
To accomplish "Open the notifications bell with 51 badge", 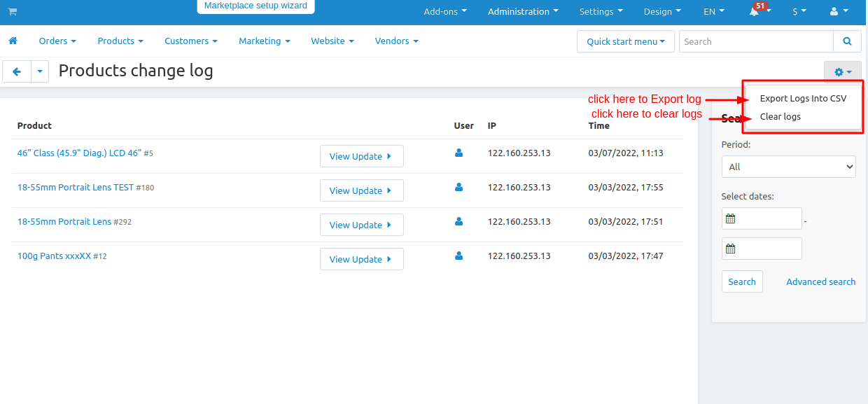I will [x=759, y=11].
